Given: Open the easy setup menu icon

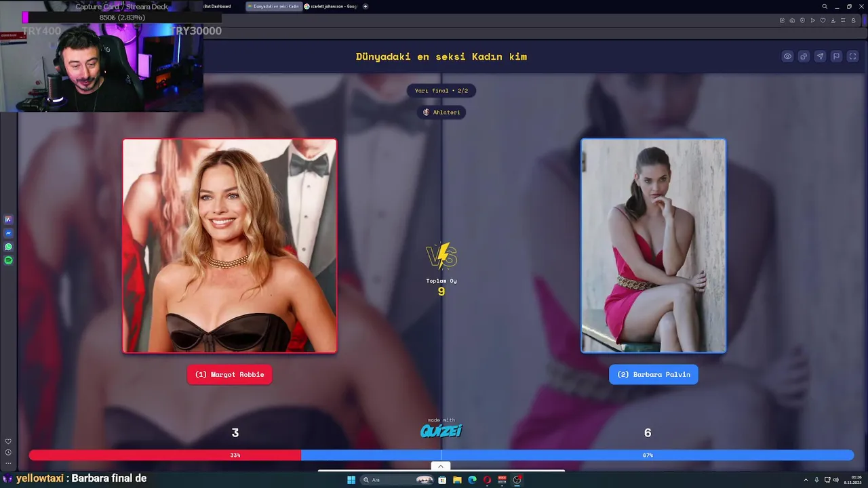Looking at the screenshot, I should coord(843,20).
